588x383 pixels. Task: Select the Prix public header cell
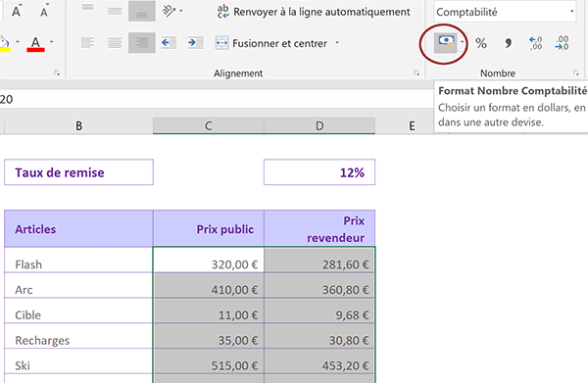[209, 228]
